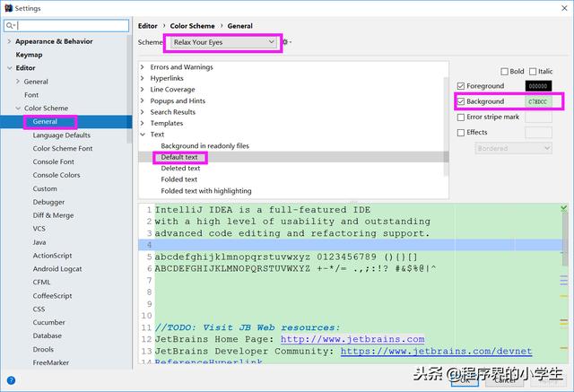
Task: Toggle the Foreground checkbox
Action: coord(461,86)
